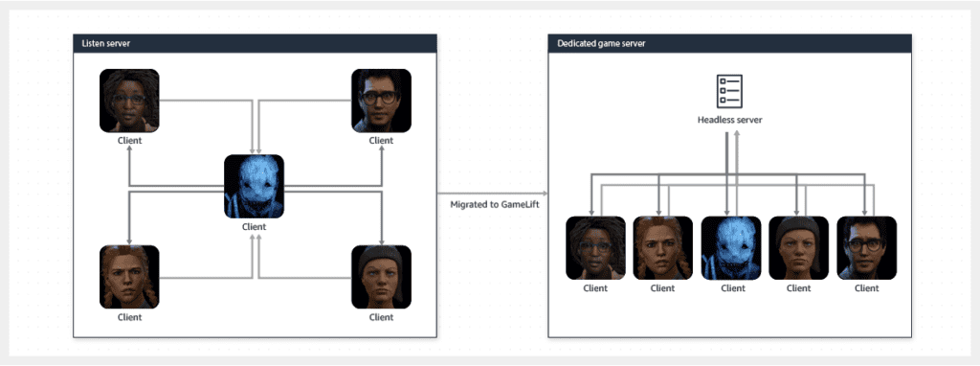980x366 pixels.
Task: Select the dreadlocked woman avatar in Dedicated game server
Action: 595,248
